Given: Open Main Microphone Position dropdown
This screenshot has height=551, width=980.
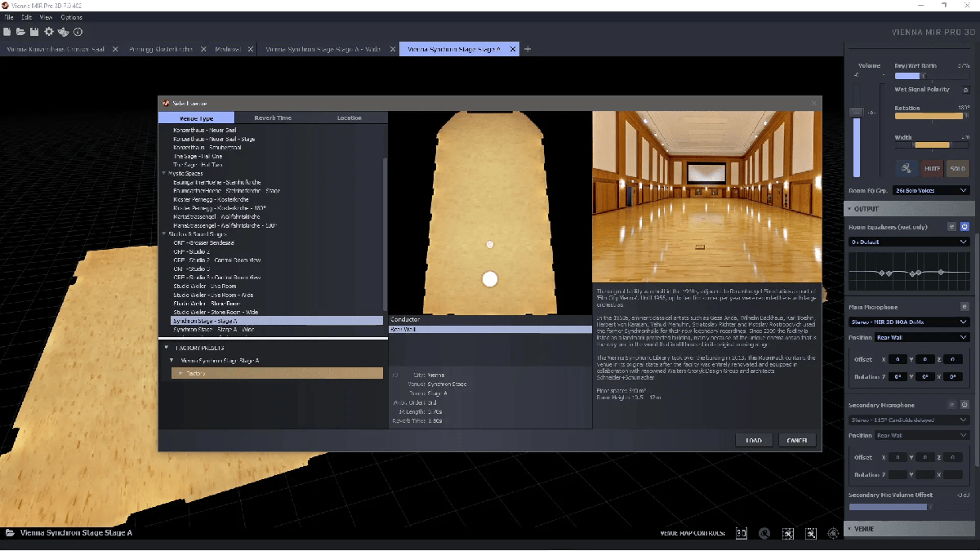Looking at the screenshot, I should pyautogui.click(x=922, y=337).
